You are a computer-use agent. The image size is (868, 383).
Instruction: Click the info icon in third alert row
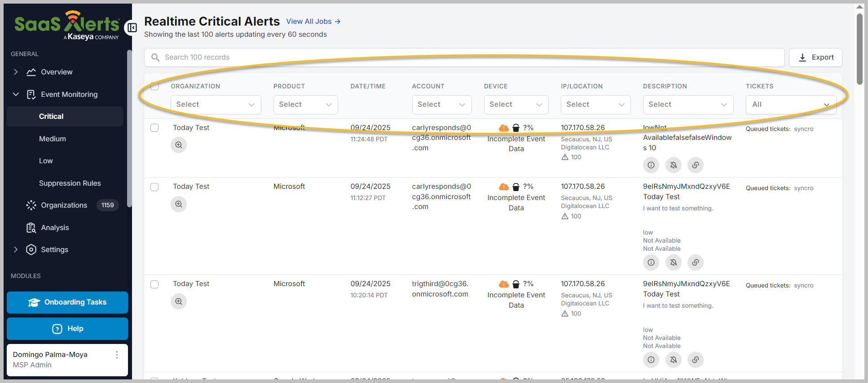tap(651, 360)
